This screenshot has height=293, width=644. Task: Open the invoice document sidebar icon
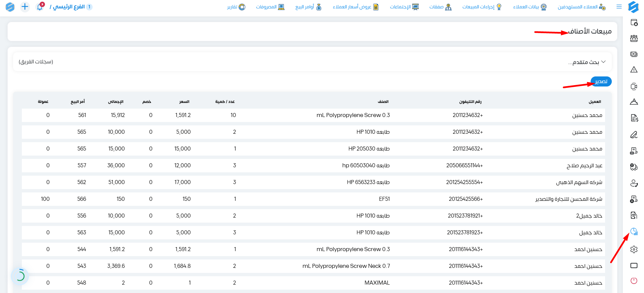click(x=634, y=118)
